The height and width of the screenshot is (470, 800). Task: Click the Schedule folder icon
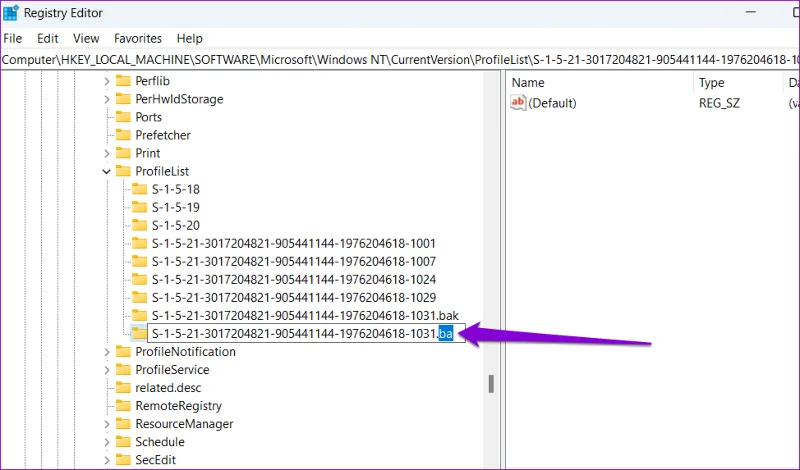123,441
